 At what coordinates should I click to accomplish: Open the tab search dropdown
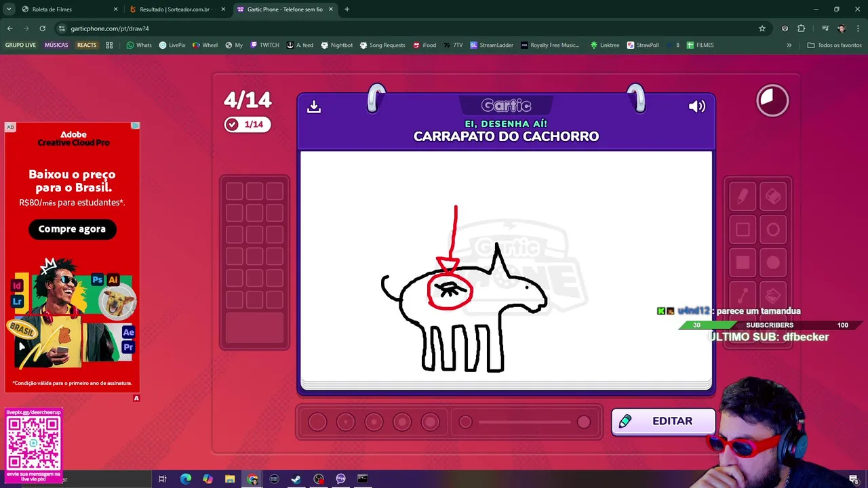click(x=9, y=9)
